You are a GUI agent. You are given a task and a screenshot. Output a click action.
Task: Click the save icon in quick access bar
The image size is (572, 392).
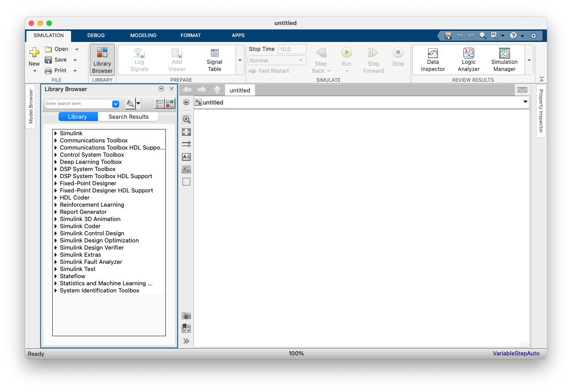448,35
